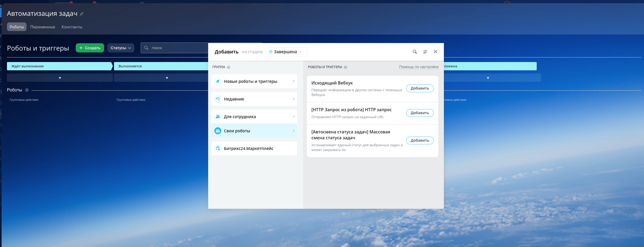Add the Исходящий Вебхук robot
The height and width of the screenshot is (247, 644).
(420, 88)
